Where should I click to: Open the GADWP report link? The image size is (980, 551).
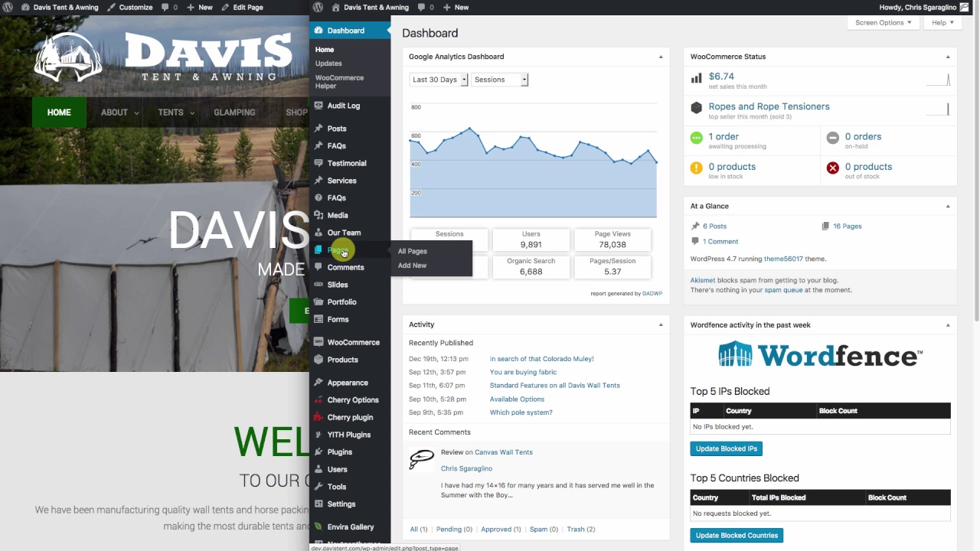[x=652, y=294]
